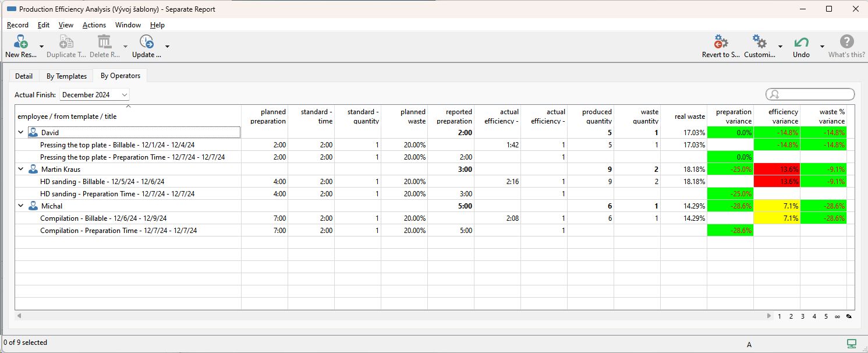Click Martin Kraus red efficiency variance cell
868x353 pixels.
[777, 170]
